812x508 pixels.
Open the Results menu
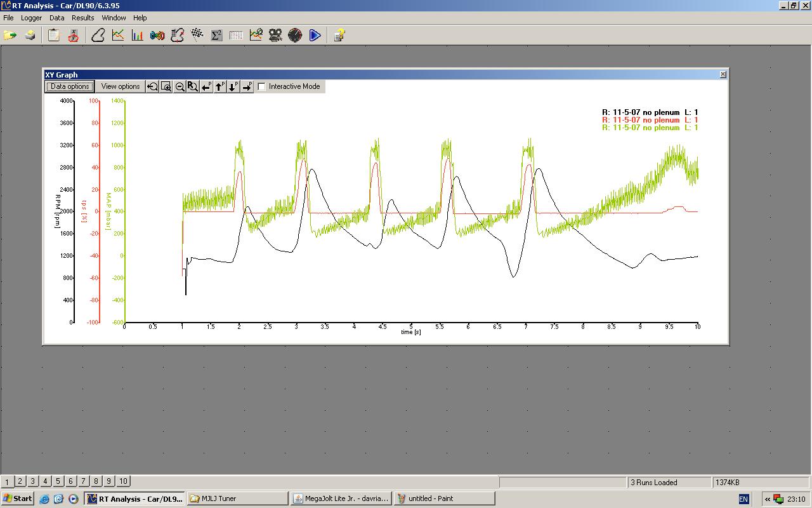click(82, 18)
